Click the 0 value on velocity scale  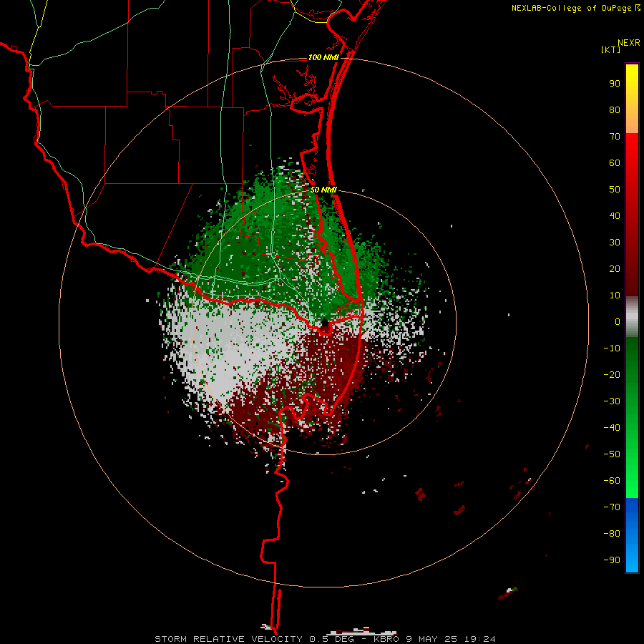pyautogui.click(x=618, y=321)
